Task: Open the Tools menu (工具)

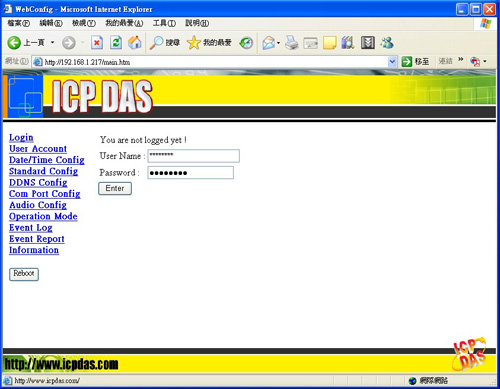Action: click(164, 23)
